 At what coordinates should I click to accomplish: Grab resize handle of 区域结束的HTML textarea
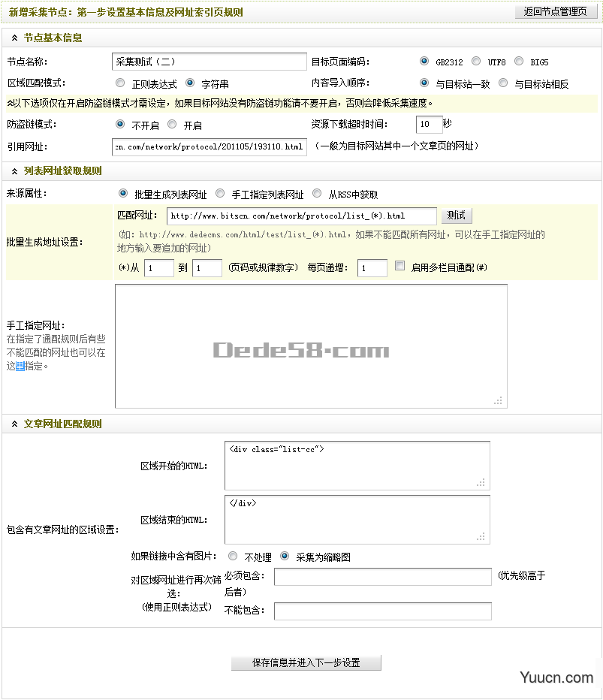[481, 536]
